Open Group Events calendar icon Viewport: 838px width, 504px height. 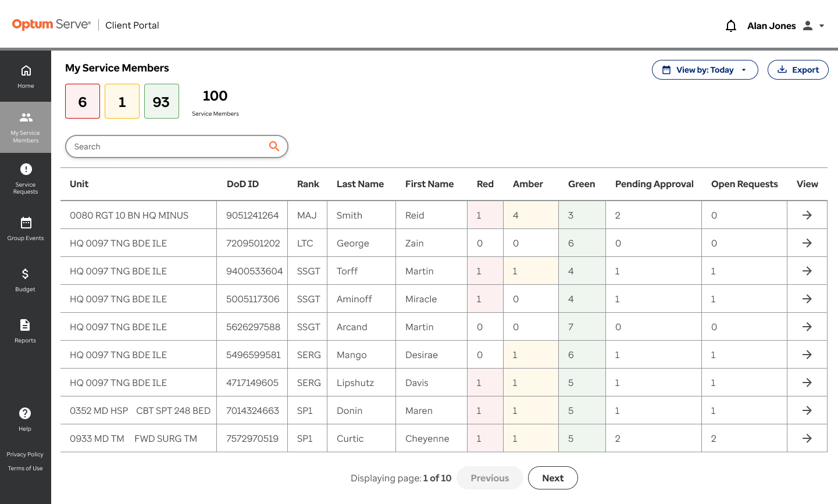26,223
